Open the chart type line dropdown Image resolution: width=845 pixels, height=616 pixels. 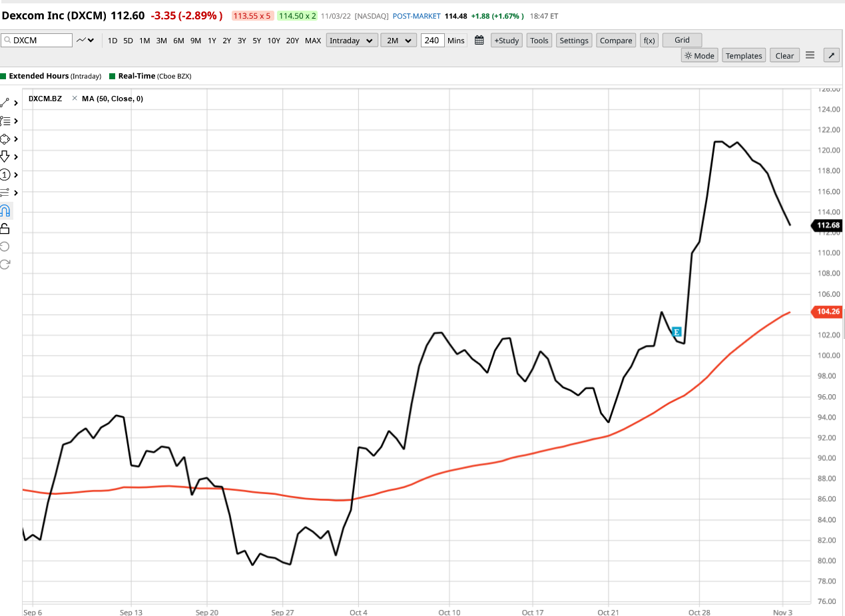pos(85,41)
